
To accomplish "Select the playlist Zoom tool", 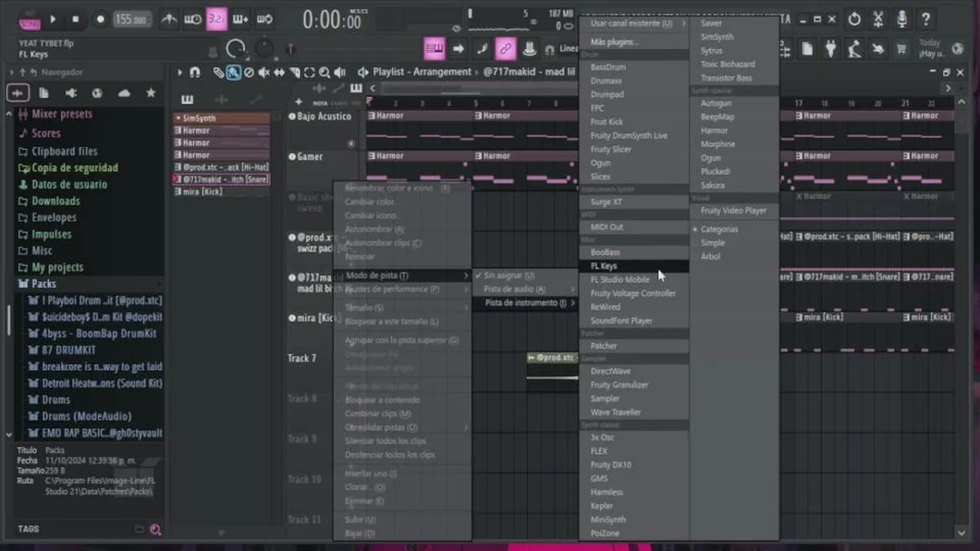I will point(325,73).
